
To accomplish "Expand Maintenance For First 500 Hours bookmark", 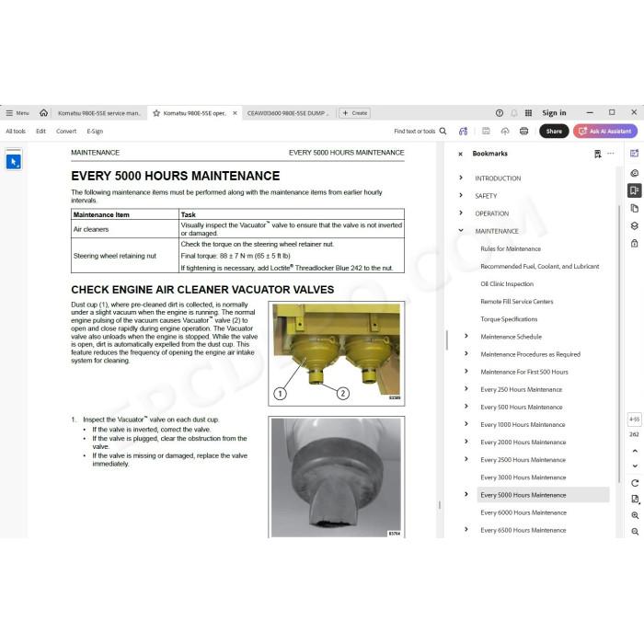I will click(x=466, y=372).
